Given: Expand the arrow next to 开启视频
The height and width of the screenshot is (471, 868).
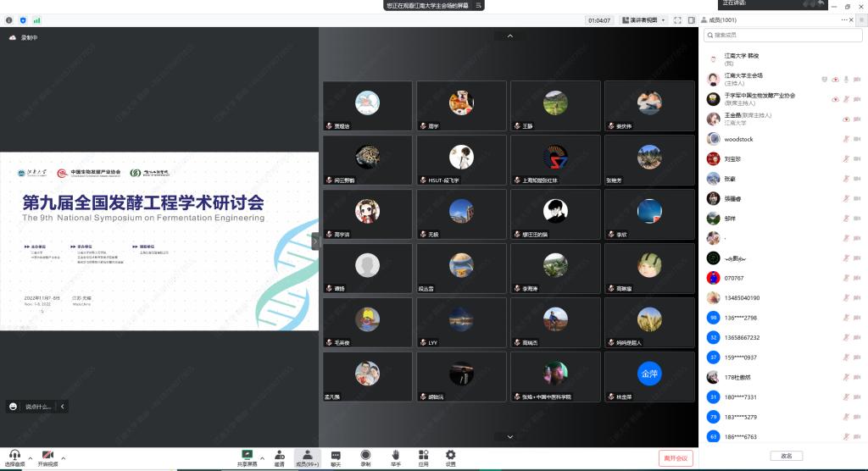Looking at the screenshot, I should coord(64,457).
